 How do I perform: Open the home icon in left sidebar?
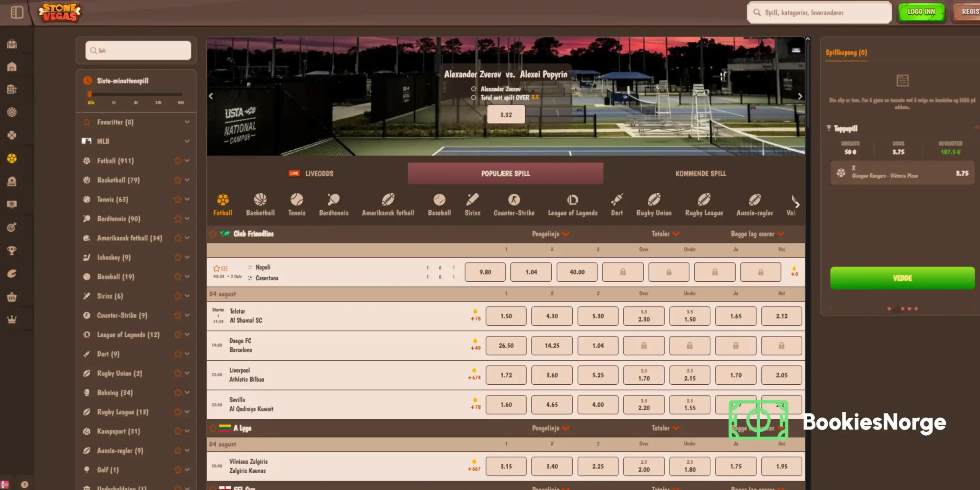pos(12,67)
